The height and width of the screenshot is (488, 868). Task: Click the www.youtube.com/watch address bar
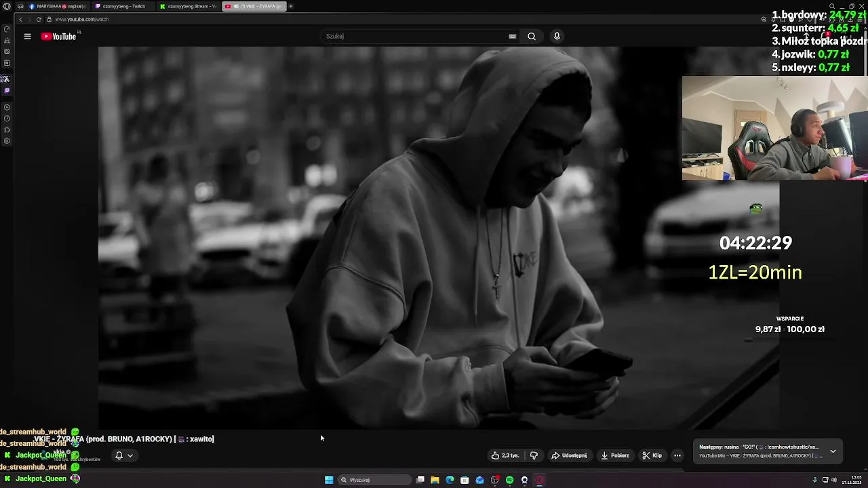click(x=81, y=19)
